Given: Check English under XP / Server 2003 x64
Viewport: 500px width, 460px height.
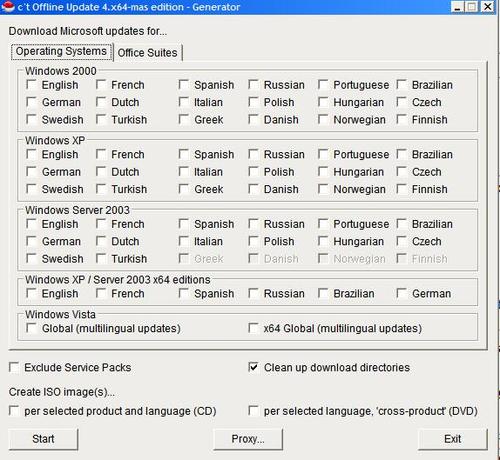Looking at the screenshot, I should [x=32, y=293].
